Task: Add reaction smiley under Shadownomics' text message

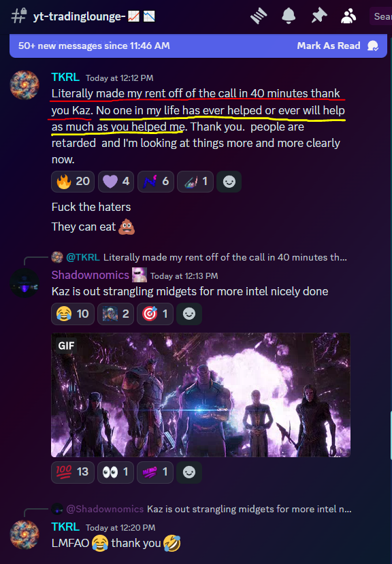Action: (189, 314)
